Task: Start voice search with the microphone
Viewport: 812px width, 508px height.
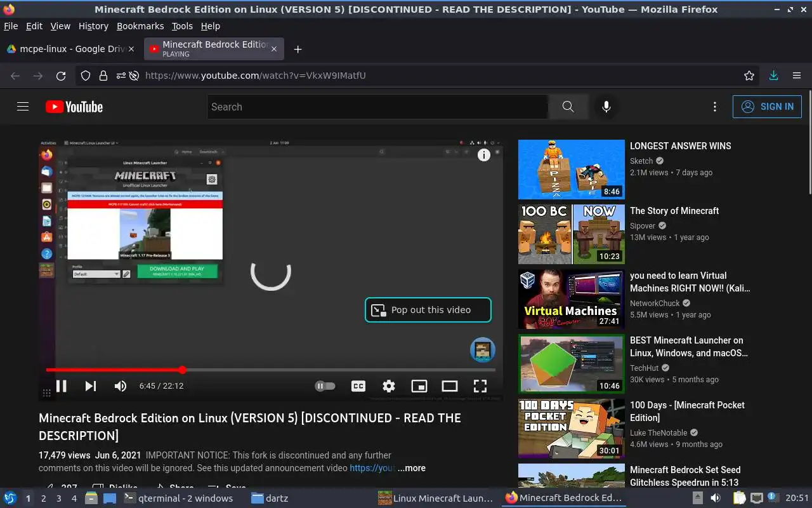Action: (x=606, y=107)
